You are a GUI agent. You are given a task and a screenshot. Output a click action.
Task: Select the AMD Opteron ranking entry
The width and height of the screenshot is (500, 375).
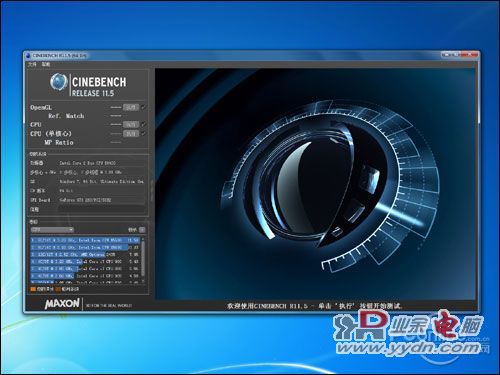point(85,254)
